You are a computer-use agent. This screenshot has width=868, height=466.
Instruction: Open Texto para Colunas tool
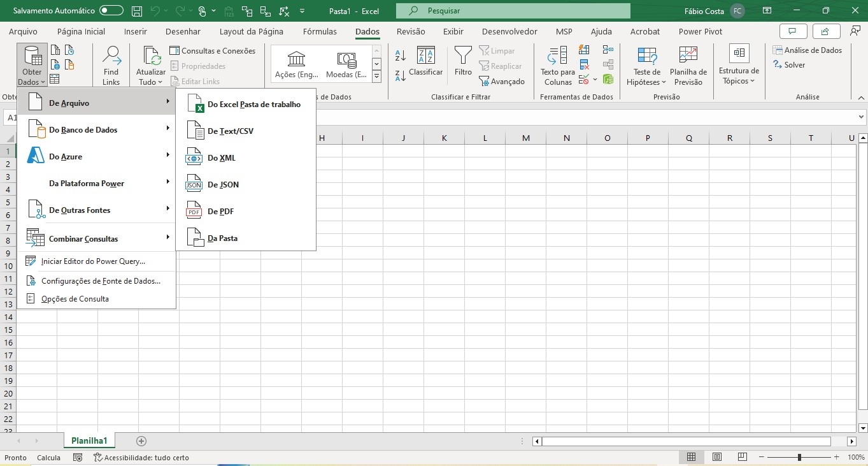(558, 66)
